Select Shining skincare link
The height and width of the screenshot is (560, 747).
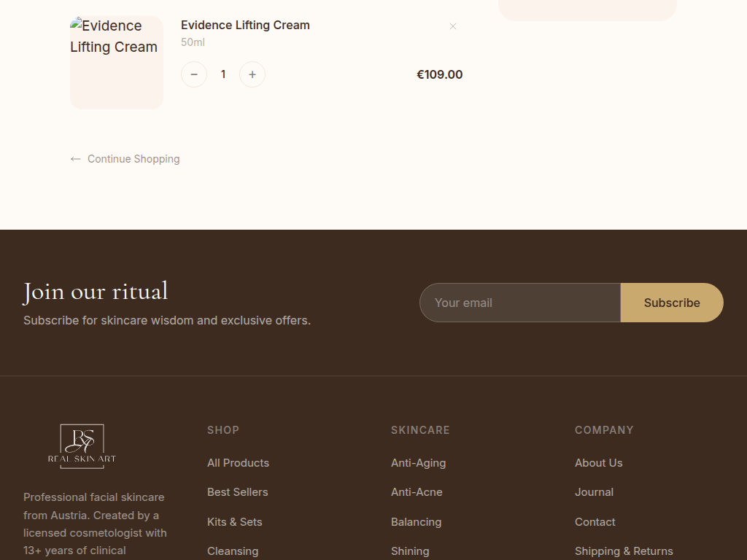(x=410, y=551)
